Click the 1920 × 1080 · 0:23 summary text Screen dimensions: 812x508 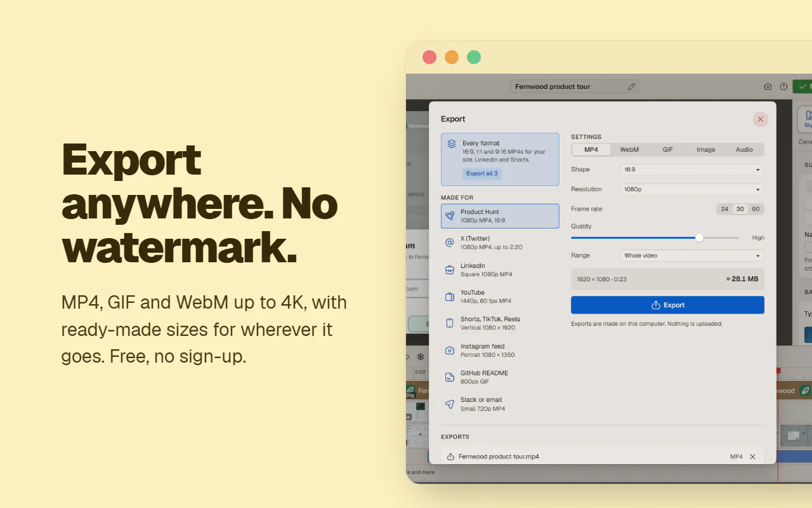[602, 279]
